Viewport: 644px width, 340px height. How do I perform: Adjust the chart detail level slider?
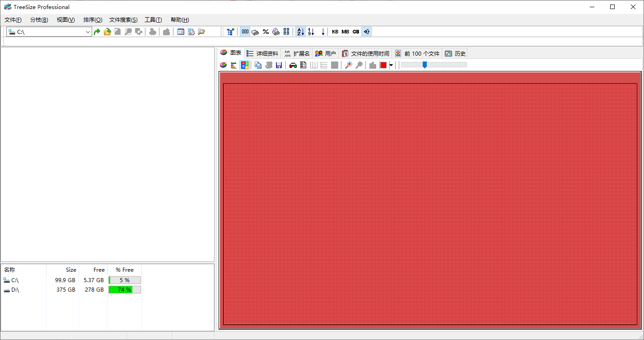point(425,65)
